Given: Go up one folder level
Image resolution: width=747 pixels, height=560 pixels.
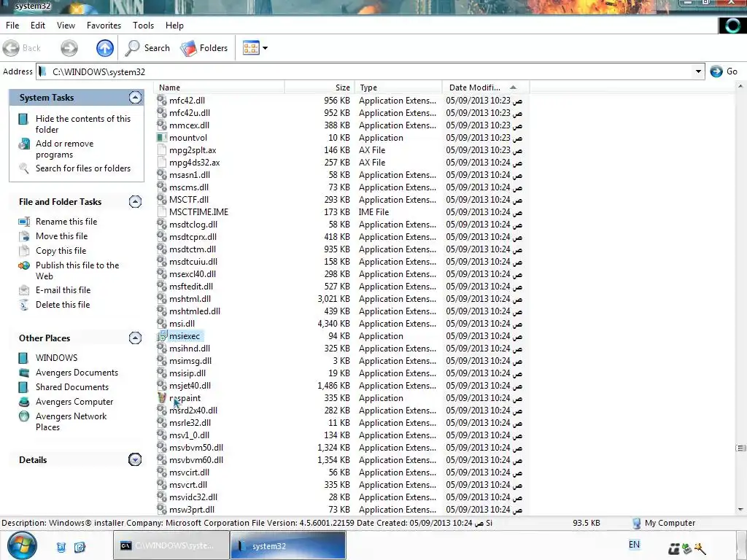Looking at the screenshot, I should point(105,48).
